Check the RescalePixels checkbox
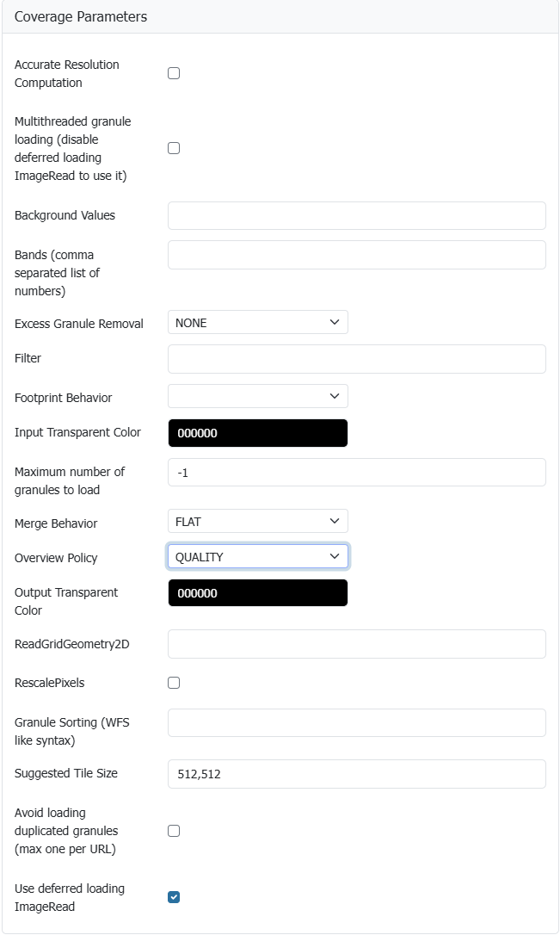 click(x=174, y=683)
